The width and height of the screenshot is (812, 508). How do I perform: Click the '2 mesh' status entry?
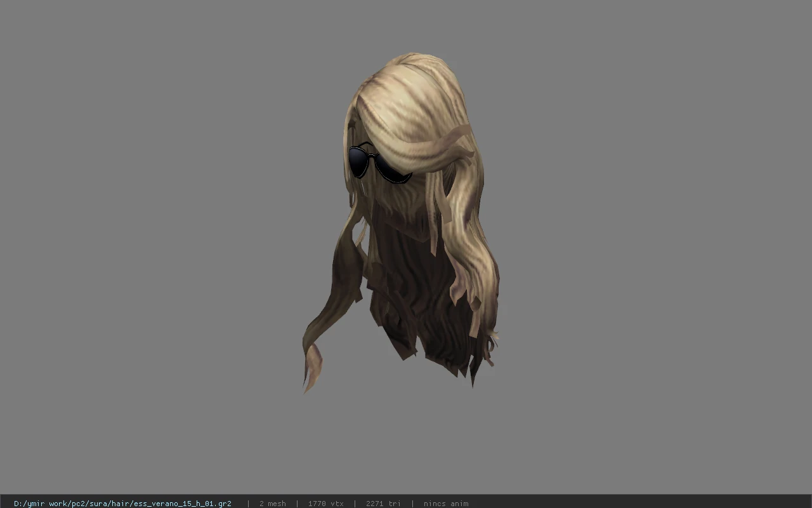(x=273, y=504)
